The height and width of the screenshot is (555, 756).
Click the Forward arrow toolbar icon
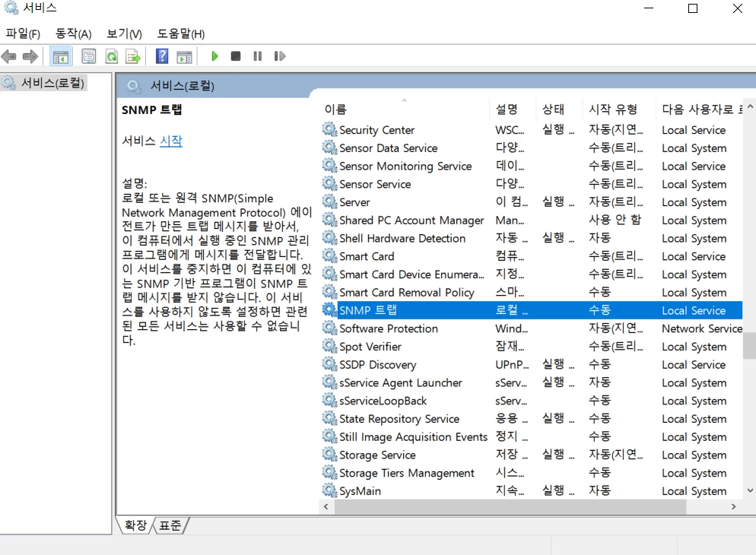(x=30, y=56)
